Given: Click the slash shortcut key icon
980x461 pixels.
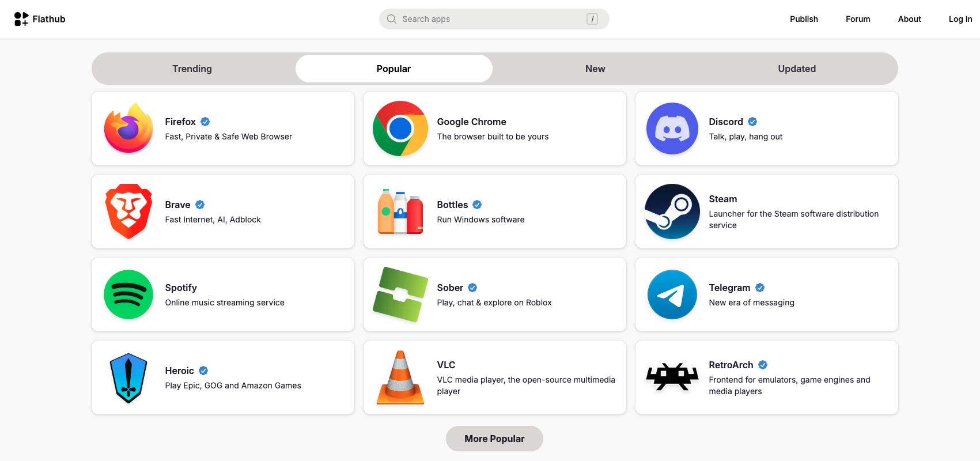Looking at the screenshot, I should coord(592,19).
